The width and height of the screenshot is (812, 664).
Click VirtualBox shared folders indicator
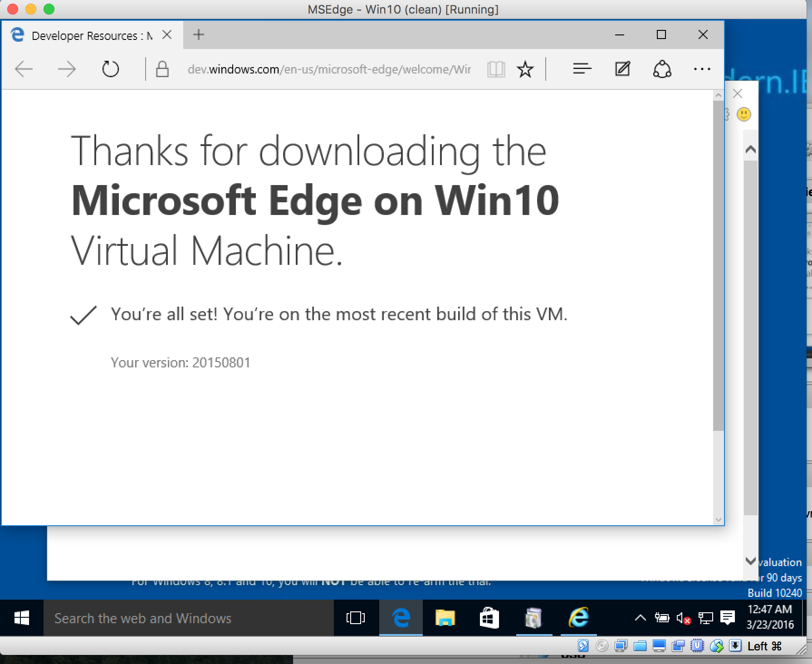(640, 646)
